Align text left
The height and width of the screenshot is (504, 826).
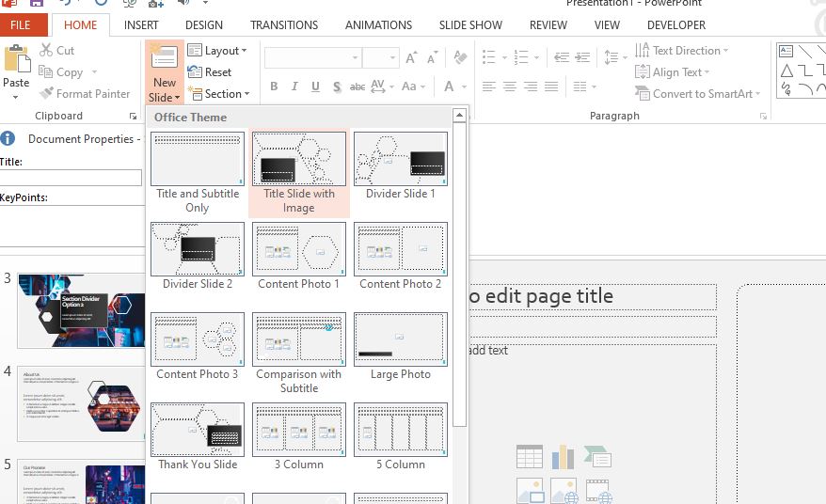(489, 87)
